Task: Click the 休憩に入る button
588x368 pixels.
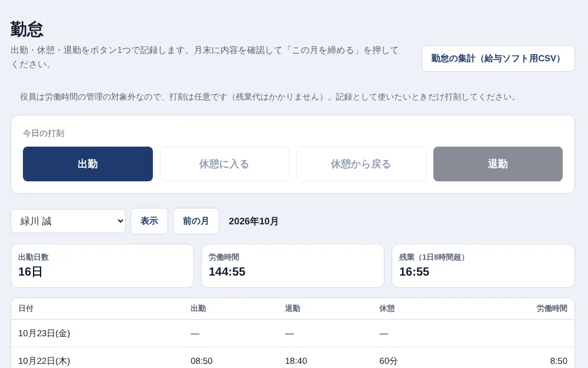Action: [x=224, y=164]
